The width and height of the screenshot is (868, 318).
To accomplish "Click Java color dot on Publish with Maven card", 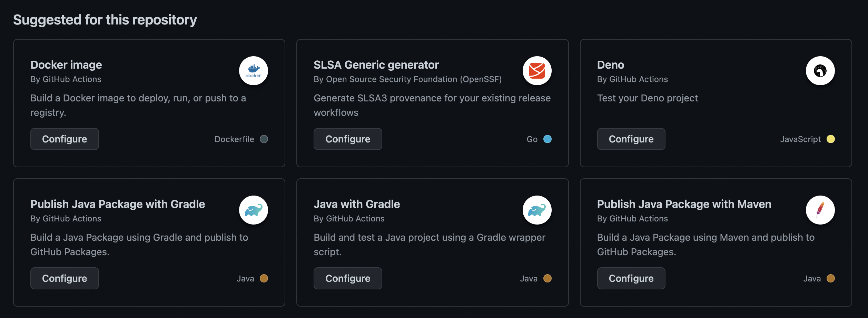I will (x=830, y=278).
